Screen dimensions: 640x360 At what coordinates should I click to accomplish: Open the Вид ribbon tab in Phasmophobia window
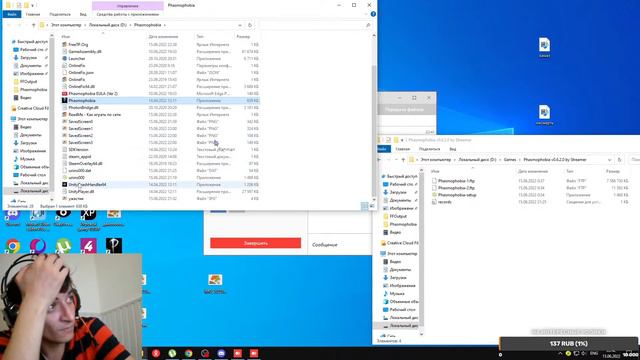83,14
